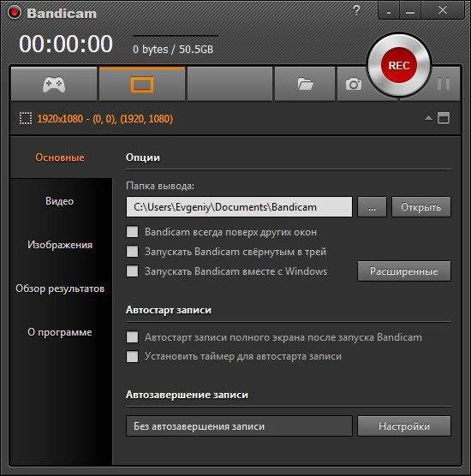Click the Опции section heading
Image resolution: width=471 pixels, height=476 pixels.
(x=143, y=158)
